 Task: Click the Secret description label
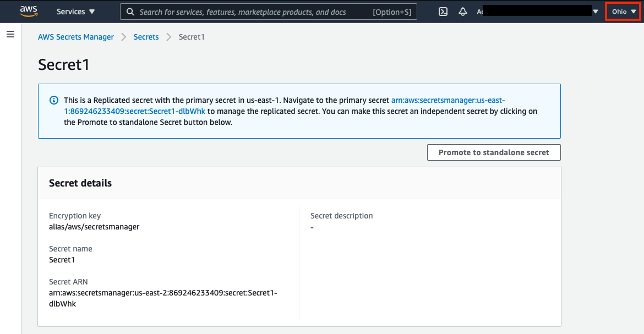click(x=342, y=216)
